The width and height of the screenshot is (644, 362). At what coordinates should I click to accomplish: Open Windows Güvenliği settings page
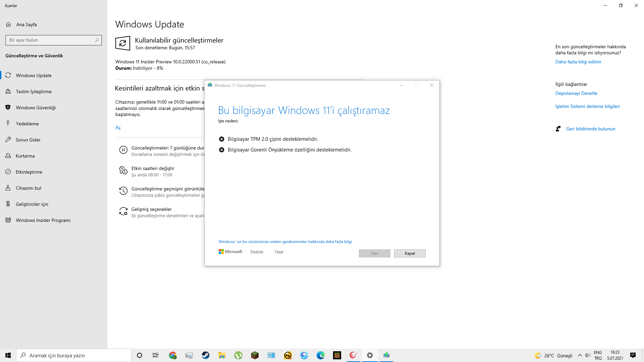(x=36, y=108)
